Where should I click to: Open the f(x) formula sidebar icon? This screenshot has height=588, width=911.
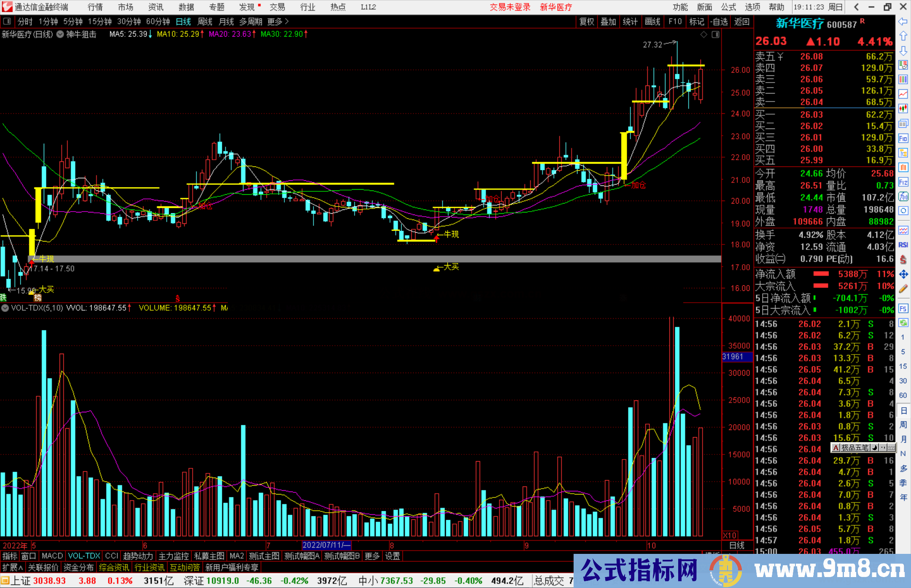point(903,196)
